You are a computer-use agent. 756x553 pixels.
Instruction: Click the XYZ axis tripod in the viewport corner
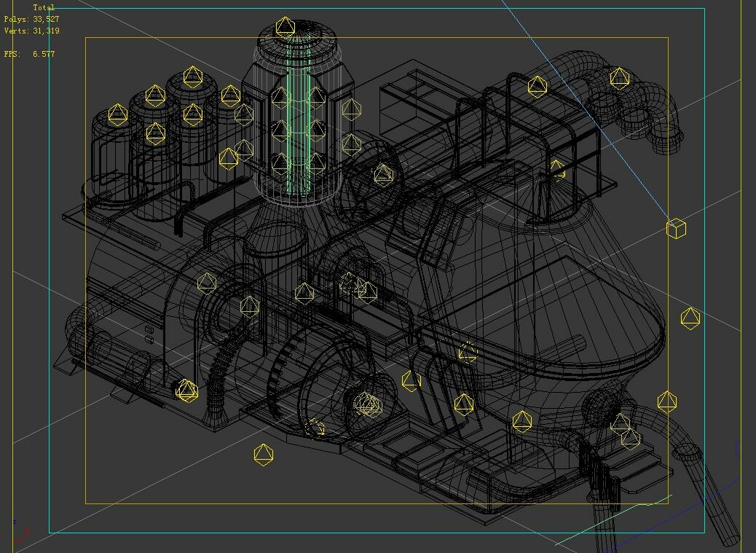[x=20, y=533]
